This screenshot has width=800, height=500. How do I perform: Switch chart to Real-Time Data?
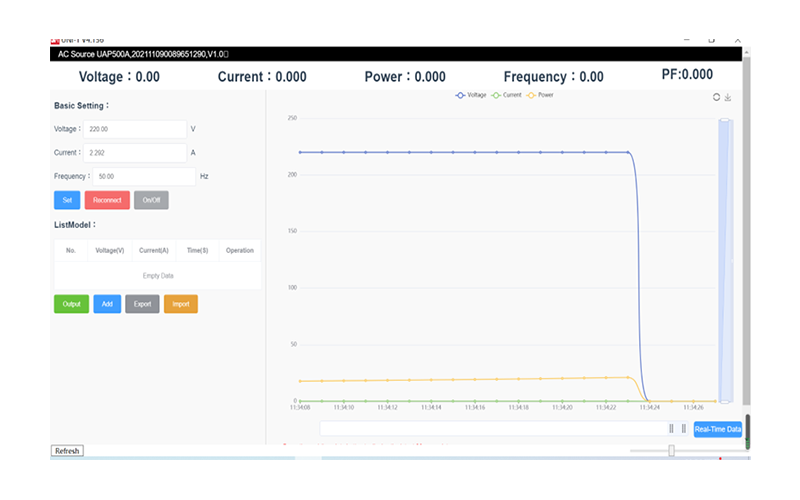pyautogui.click(x=718, y=429)
